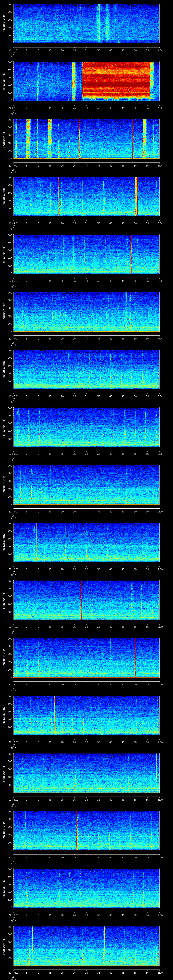The width and height of the screenshot is (173, 980).
Task: Click the 6:00 end time label
Action: [160, 281]
